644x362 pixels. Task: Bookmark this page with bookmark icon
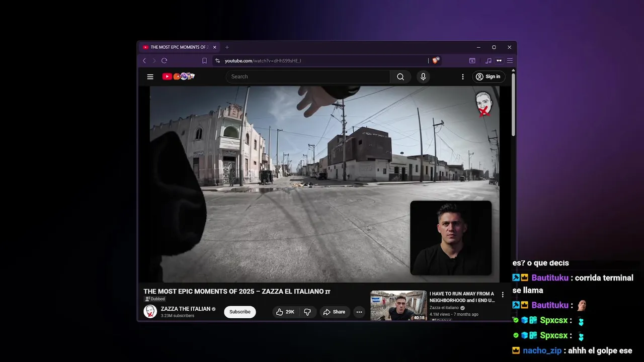[204, 61]
